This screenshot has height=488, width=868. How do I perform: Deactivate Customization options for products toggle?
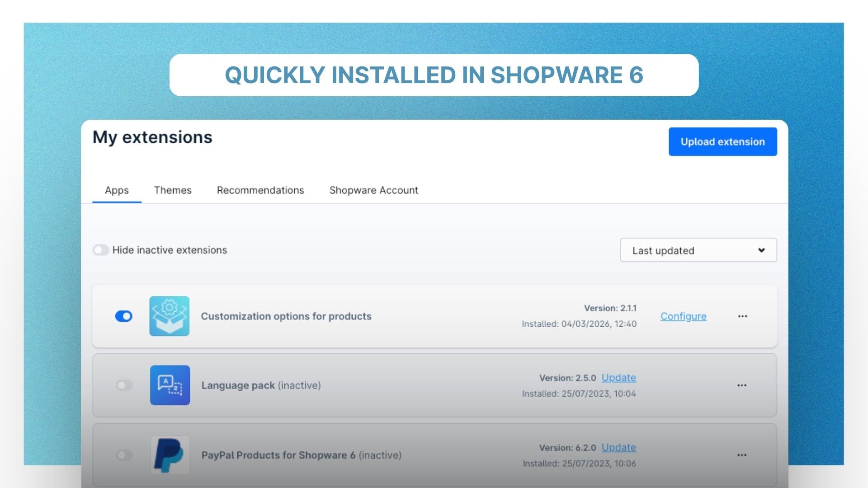(123, 316)
